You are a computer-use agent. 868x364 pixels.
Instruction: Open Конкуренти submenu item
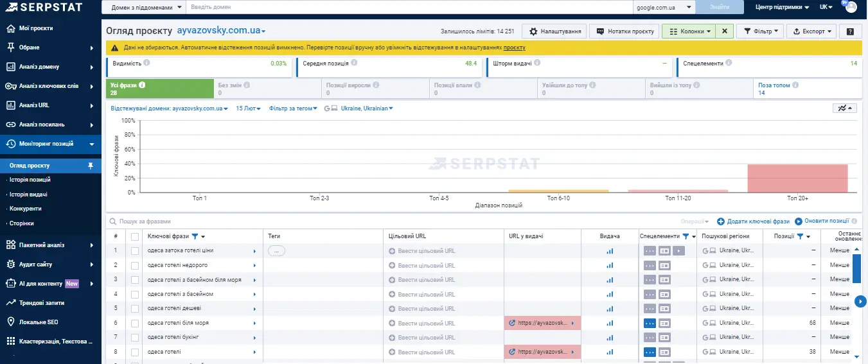click(26, 209)
